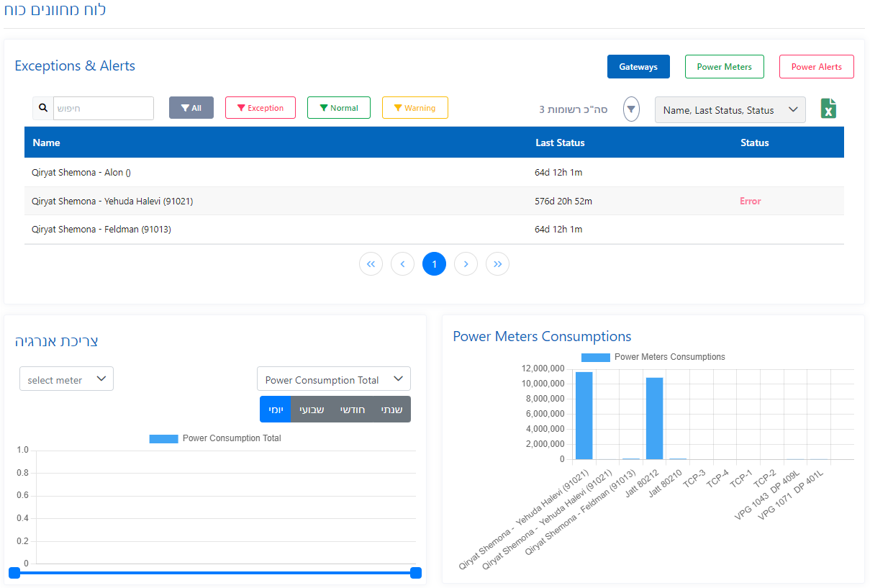This screenshot has height=588, width=870.
Task: Switch to the Gateways tab
Action: (x=638, y=67)
